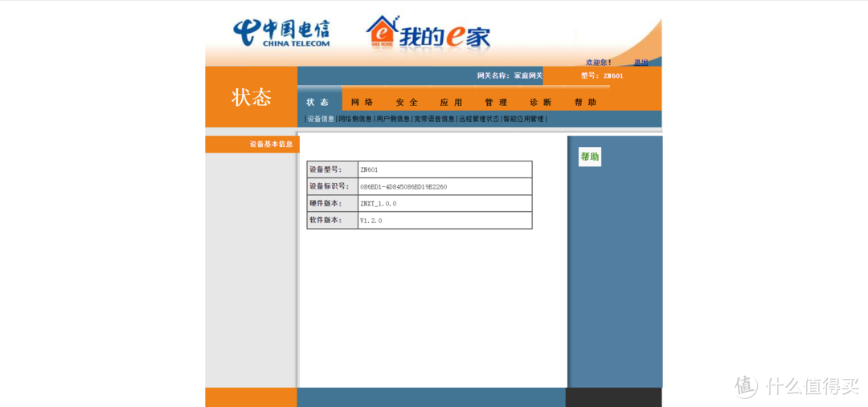
Task: Click the device ID 086BD1-4D845086BD19B2260
Action: [x=403, y=187]
